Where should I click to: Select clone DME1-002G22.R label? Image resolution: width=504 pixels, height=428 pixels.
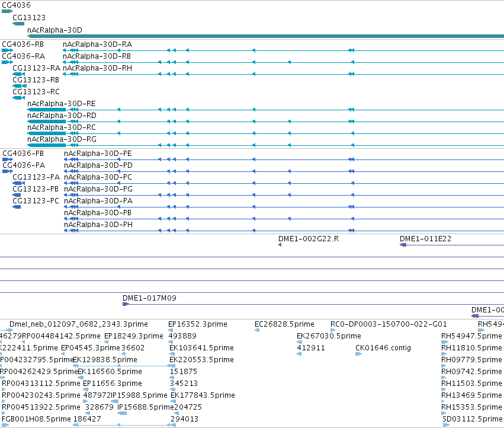tap(309, 239)
